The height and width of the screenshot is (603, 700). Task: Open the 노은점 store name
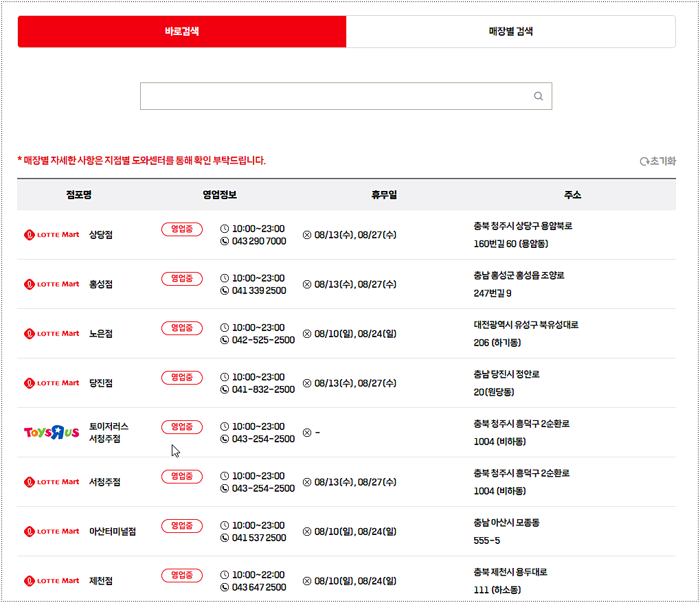(101, 334)
